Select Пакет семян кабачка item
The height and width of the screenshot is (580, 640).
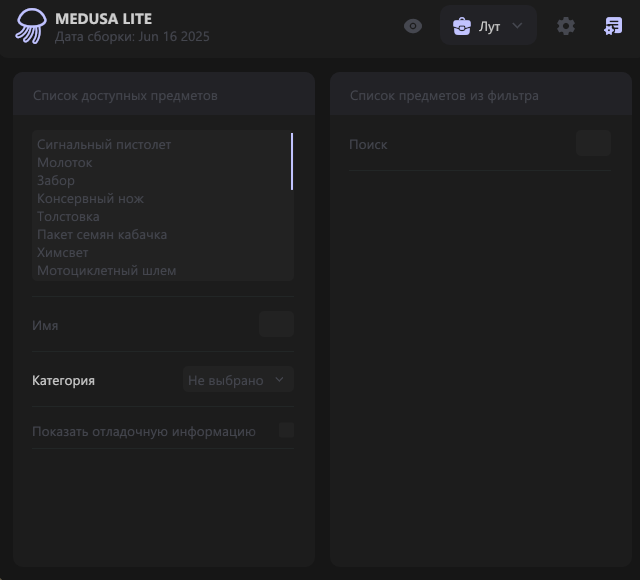[102, 235]
